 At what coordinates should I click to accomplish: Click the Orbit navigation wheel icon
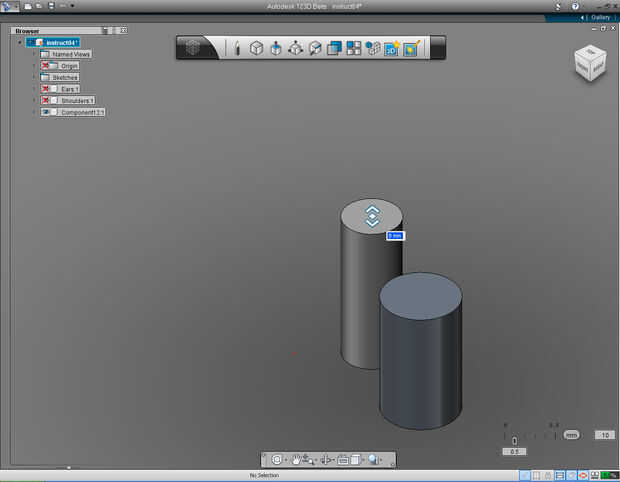point(277,460)
